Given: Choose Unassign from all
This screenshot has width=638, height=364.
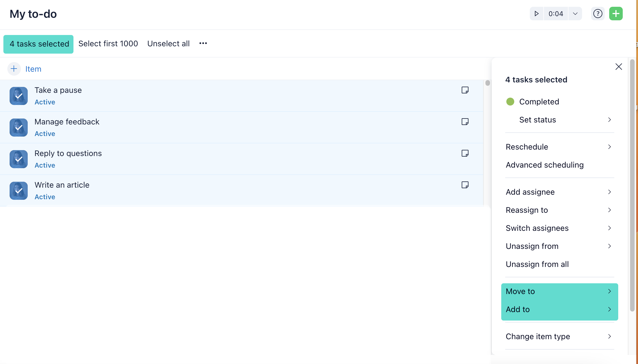Looking at the screenshot, I should [537, 264].
